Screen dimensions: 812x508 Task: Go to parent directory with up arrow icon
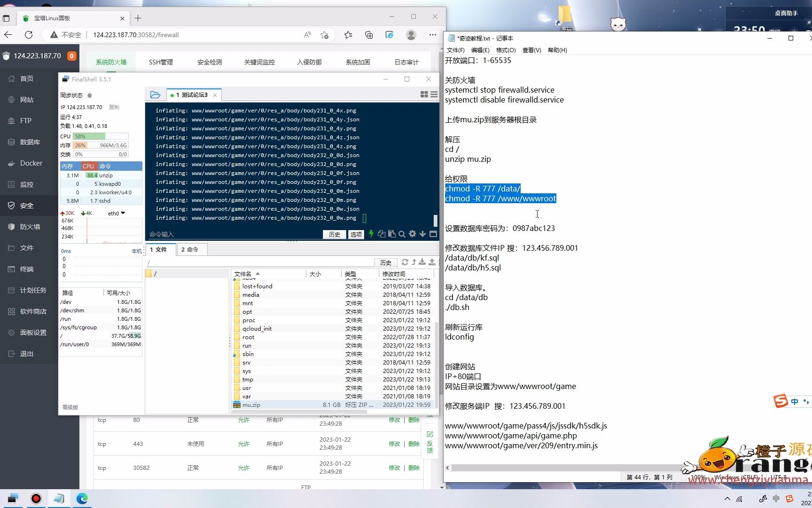point(414,262)
